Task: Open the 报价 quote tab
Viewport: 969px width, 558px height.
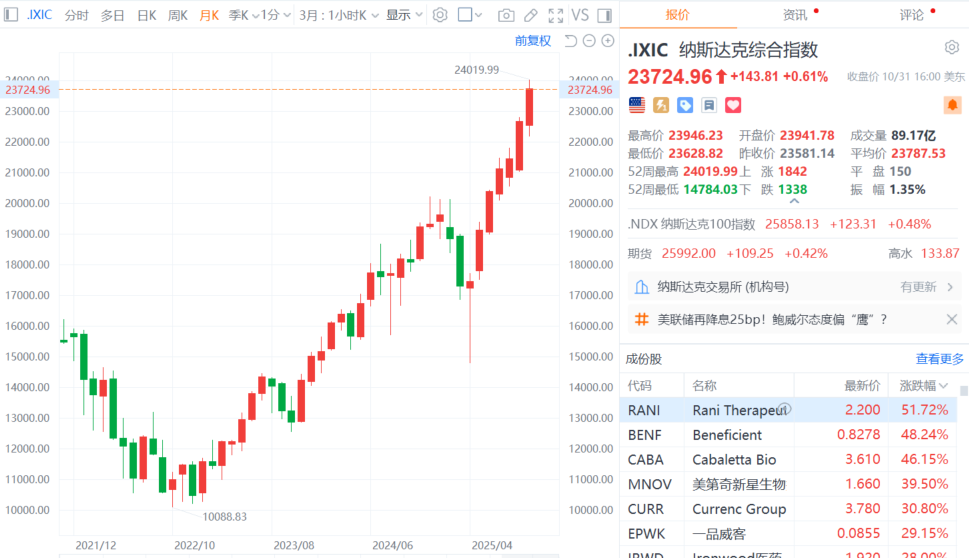Action: click(x=677, y=15)
